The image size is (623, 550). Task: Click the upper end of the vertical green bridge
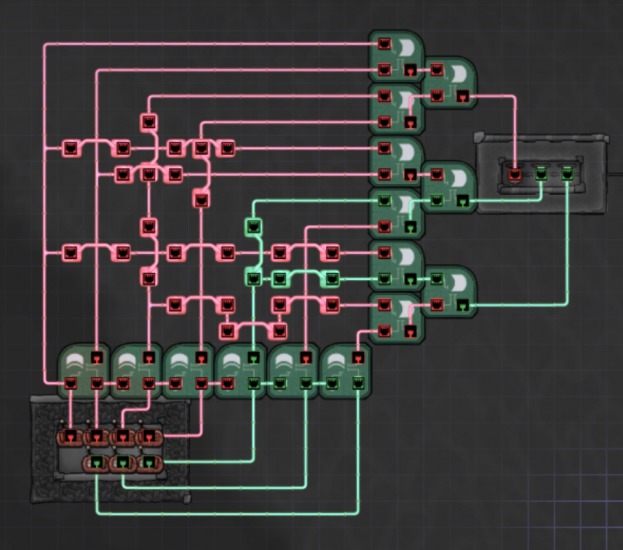pyautogui.click(x=253, y=227)
